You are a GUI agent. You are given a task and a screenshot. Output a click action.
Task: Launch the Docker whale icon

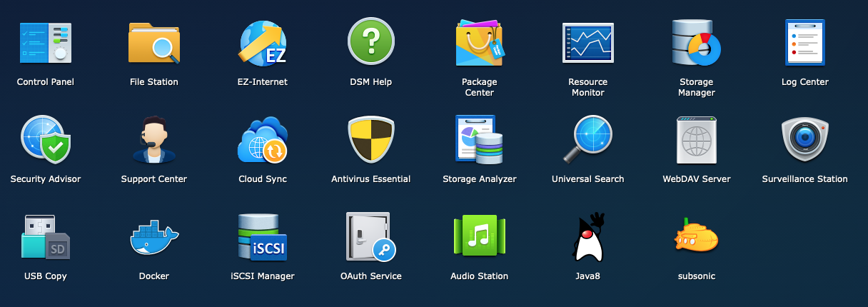(154, 237)
